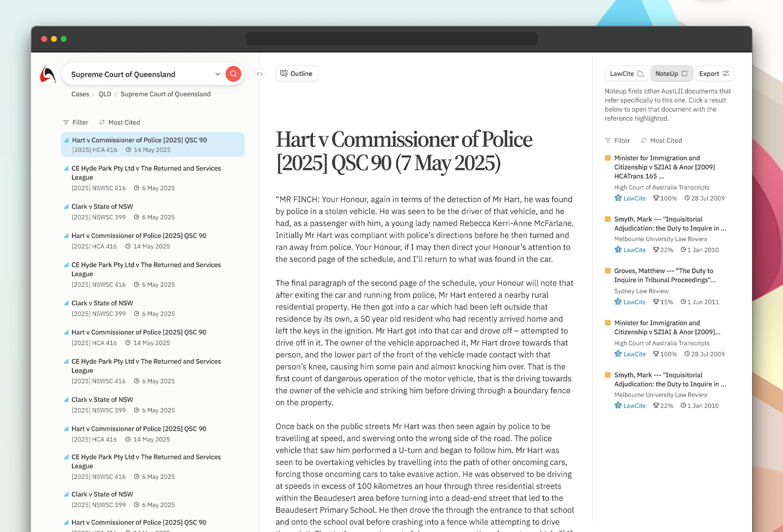Switch to the LawCite tab
The height and width of the screenshot is (532, 783).
(x=627, y=73)
